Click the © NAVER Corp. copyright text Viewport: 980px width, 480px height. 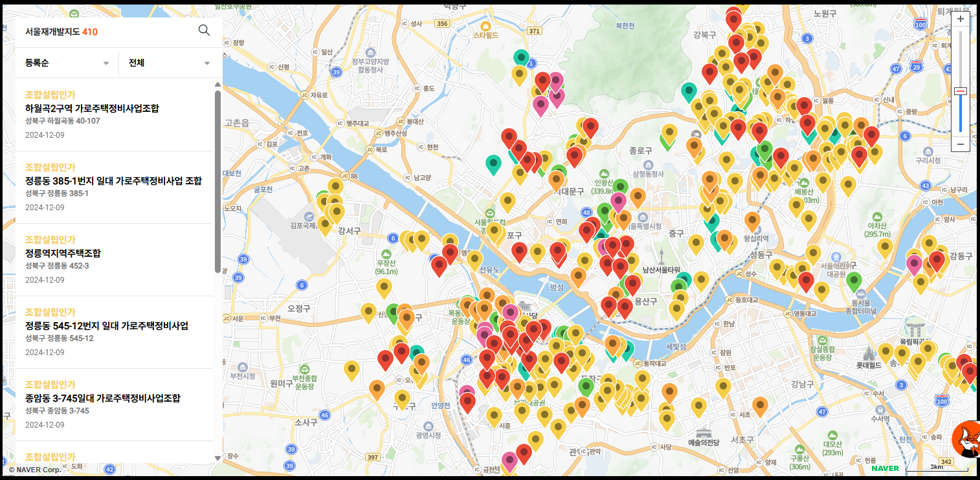[34, 470]
